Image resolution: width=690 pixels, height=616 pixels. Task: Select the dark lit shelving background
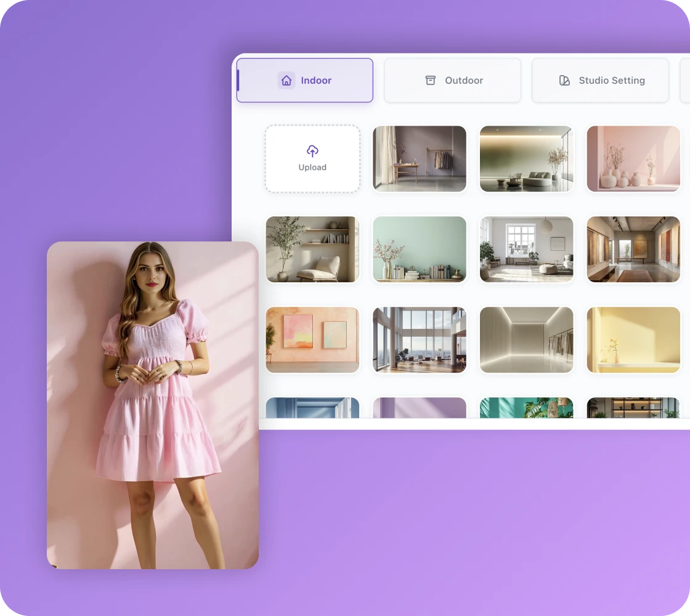click(x=634, y=407)
